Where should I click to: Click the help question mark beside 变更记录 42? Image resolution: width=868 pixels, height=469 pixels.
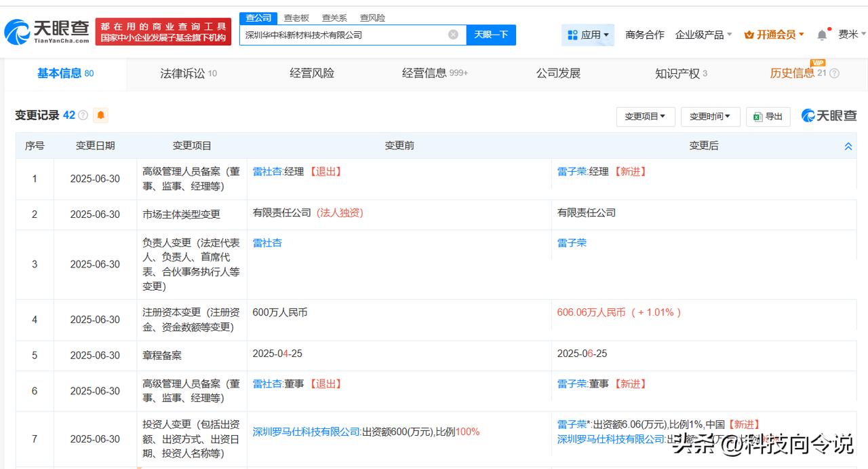pos(83,115)
